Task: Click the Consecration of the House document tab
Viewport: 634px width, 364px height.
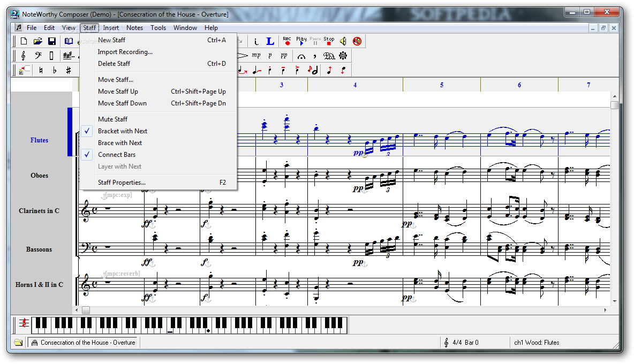Action: click(84, 343)
